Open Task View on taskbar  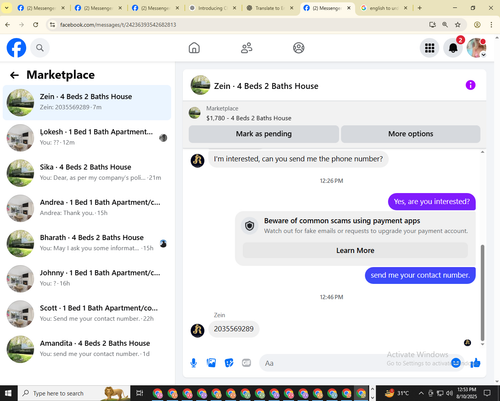(x=140, y=393)
